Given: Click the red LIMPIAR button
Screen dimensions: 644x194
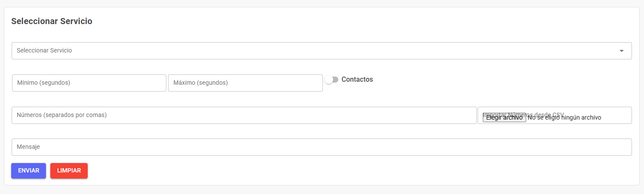Looking at the screenshot, I should 69,171.
